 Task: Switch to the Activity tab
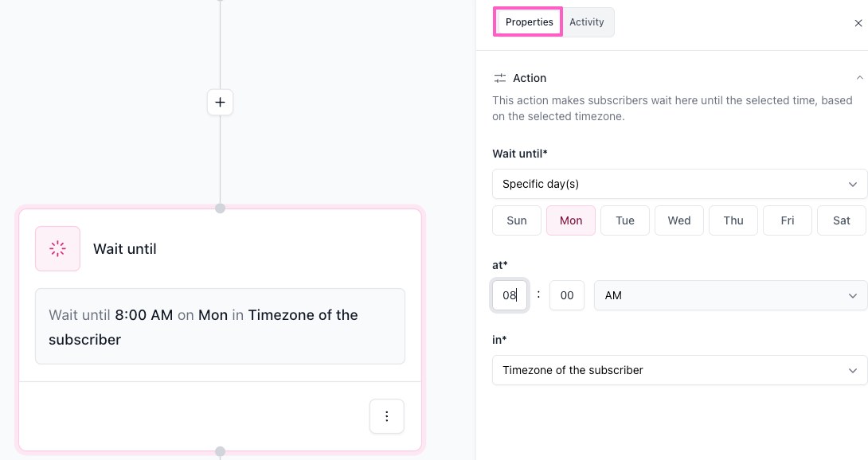587,22
